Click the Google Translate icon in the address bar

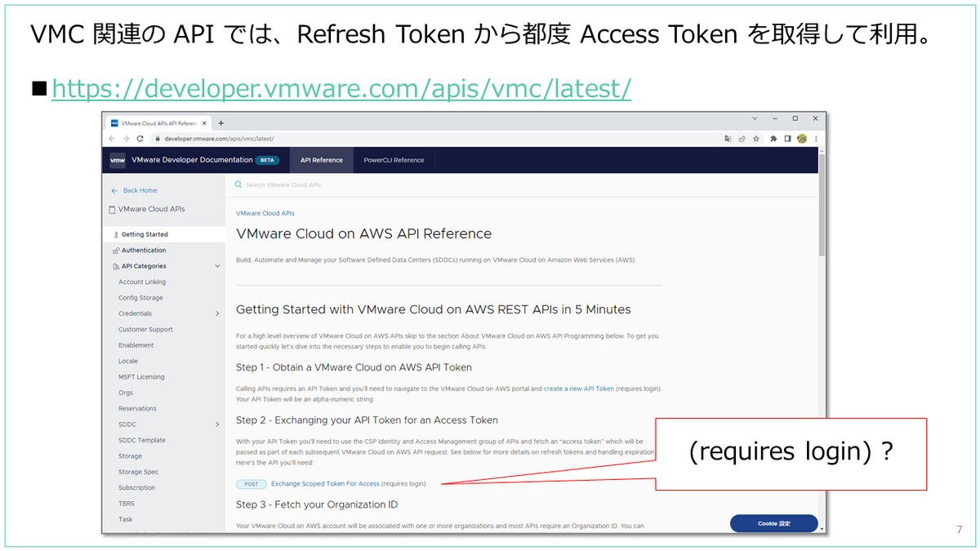pyautogui.click(x=728, y=139)
